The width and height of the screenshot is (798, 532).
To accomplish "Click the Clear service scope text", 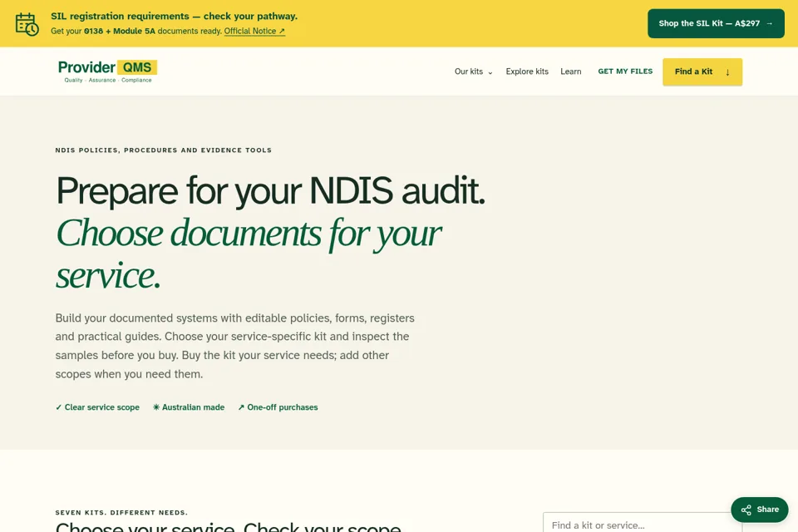I will click(x=101, y=407).
